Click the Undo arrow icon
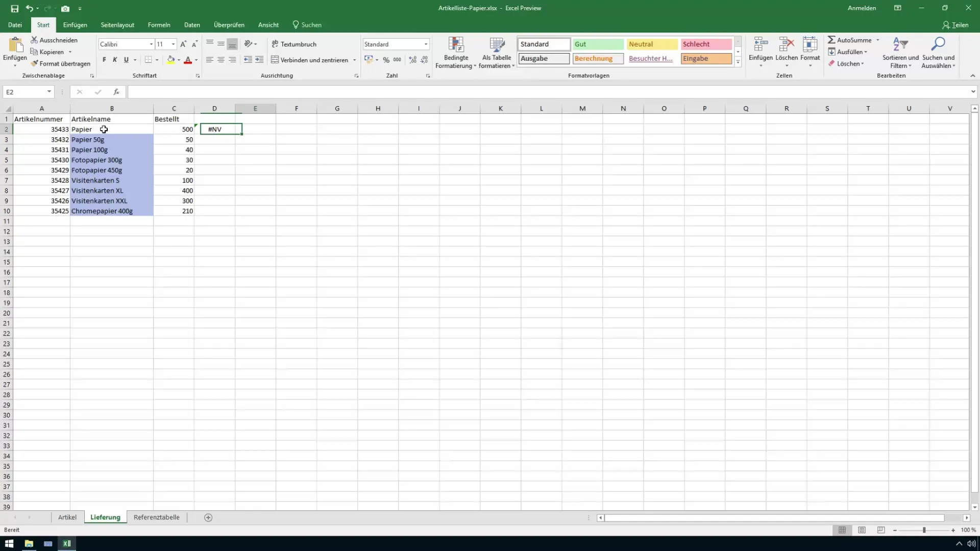980x551 pixels. click(x=29, y=9)
